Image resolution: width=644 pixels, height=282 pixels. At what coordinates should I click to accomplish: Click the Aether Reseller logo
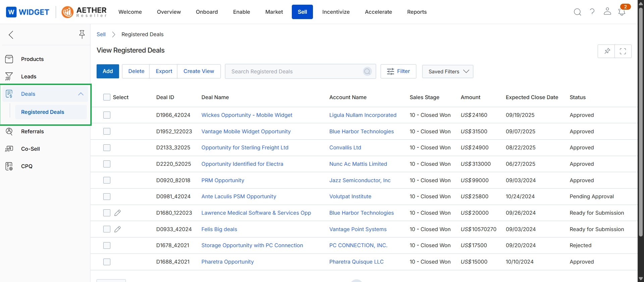coord(84,12)
